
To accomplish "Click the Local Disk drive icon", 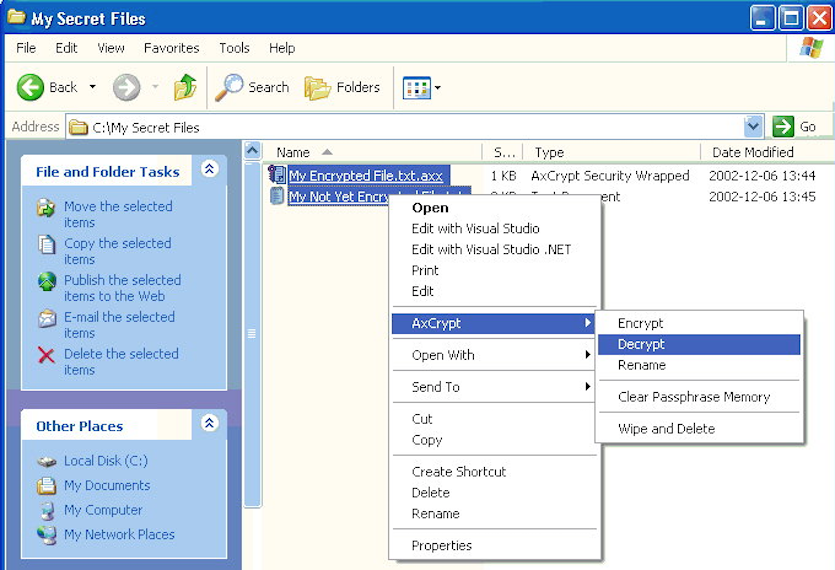I will pos(47,461).
